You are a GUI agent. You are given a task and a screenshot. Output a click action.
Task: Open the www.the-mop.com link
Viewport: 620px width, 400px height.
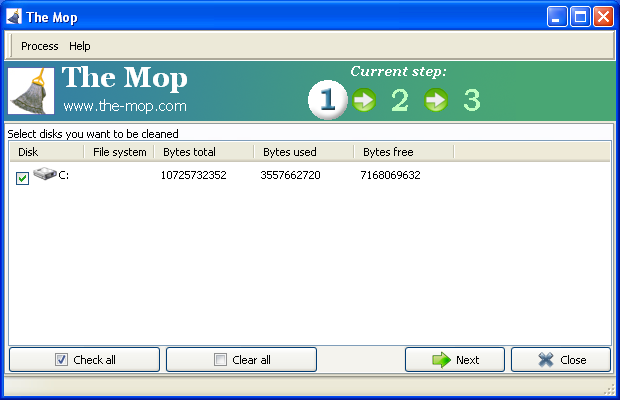pos(125,106)
